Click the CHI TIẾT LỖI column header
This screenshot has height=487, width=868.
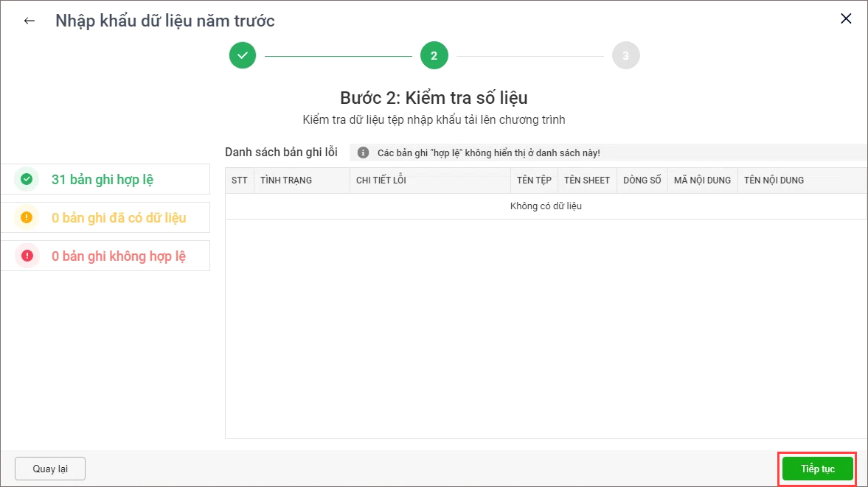click(381, 181)
